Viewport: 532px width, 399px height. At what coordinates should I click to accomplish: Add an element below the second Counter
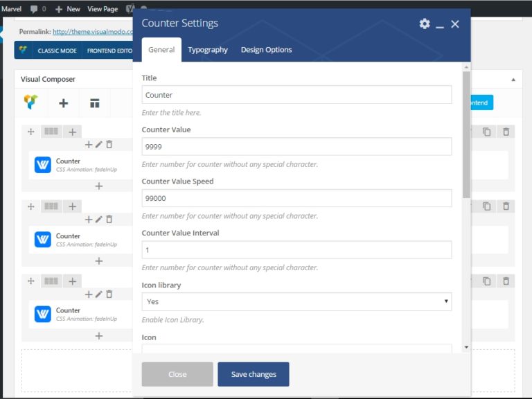[x=99, y=261]
